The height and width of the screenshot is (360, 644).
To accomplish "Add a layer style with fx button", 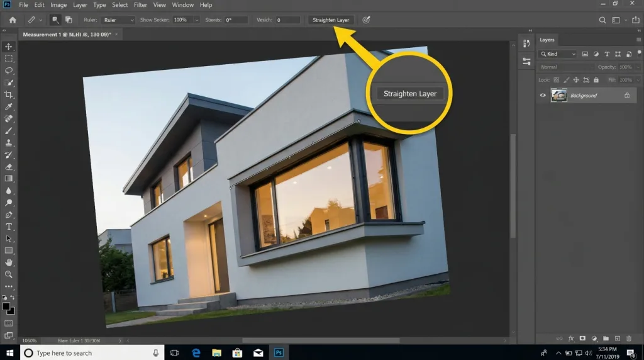I will pyautogui.click(x=571, y=339).
